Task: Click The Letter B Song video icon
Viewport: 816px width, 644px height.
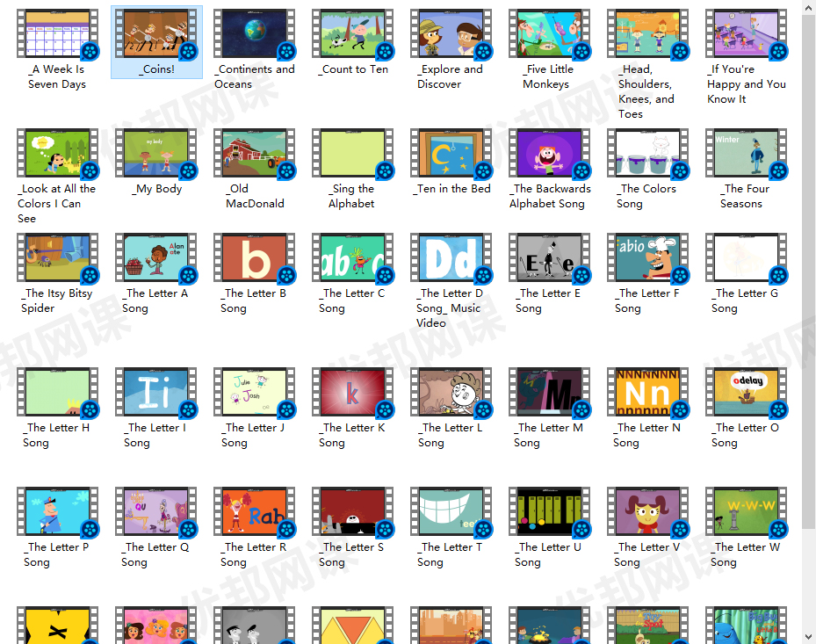Action: point(255,257)
